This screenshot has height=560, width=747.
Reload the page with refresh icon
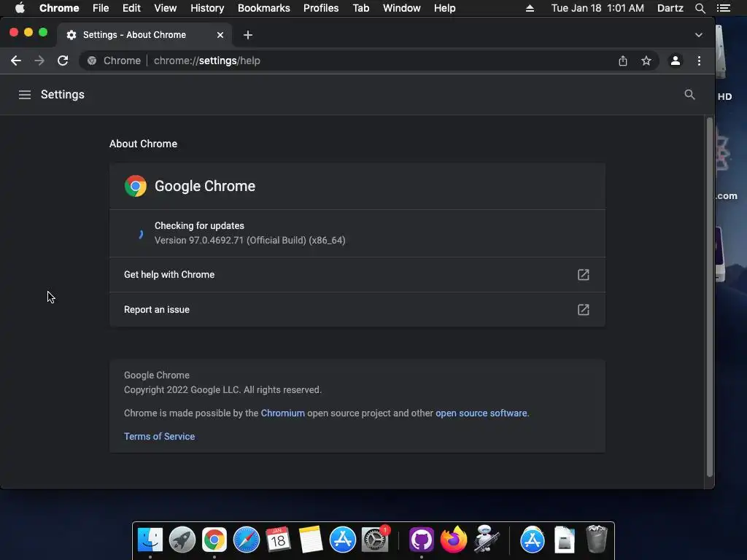(x=63, y=61)
